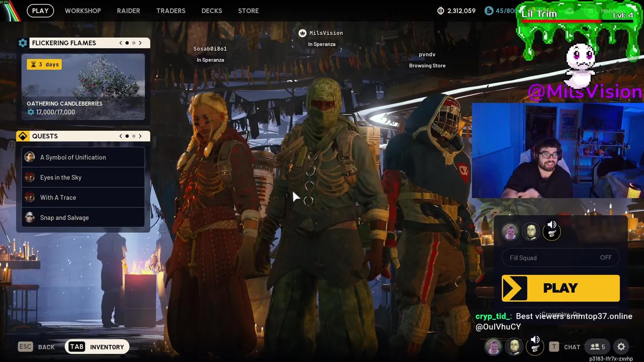Click the FLICKERING FLAMES panel title
This screenshot has height=362, width=644.
coord(64,43)
